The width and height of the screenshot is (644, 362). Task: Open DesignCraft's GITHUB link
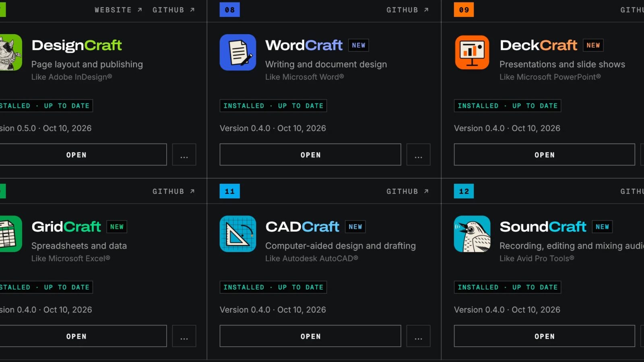[173, 10]
